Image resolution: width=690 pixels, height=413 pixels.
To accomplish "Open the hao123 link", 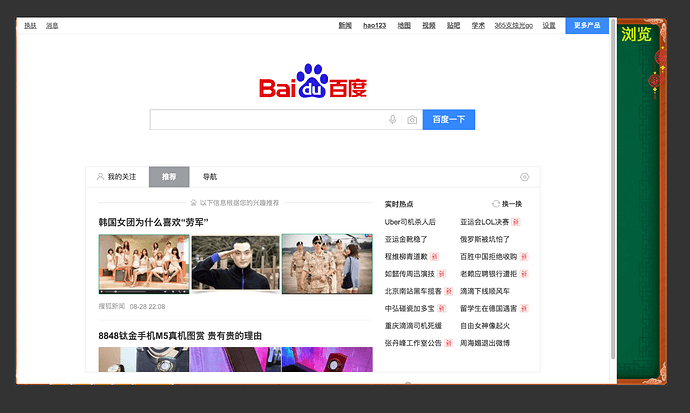I will click(374, 26).
